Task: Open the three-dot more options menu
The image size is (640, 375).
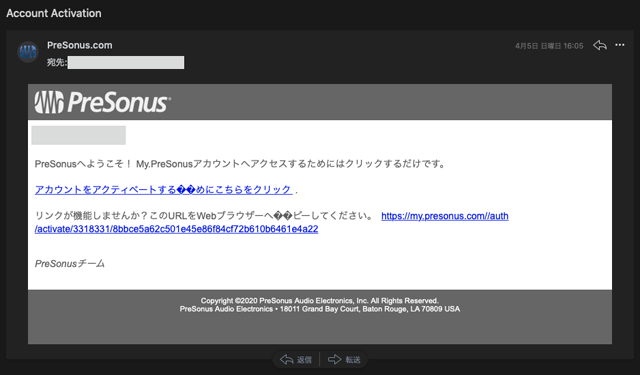Action: 620,45
